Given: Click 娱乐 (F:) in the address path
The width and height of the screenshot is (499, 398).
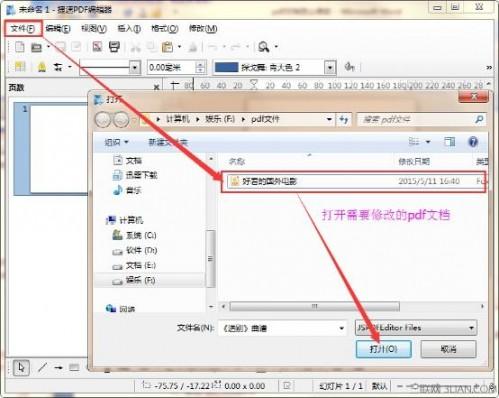Looking at the screenshot, I should [220, 119].
